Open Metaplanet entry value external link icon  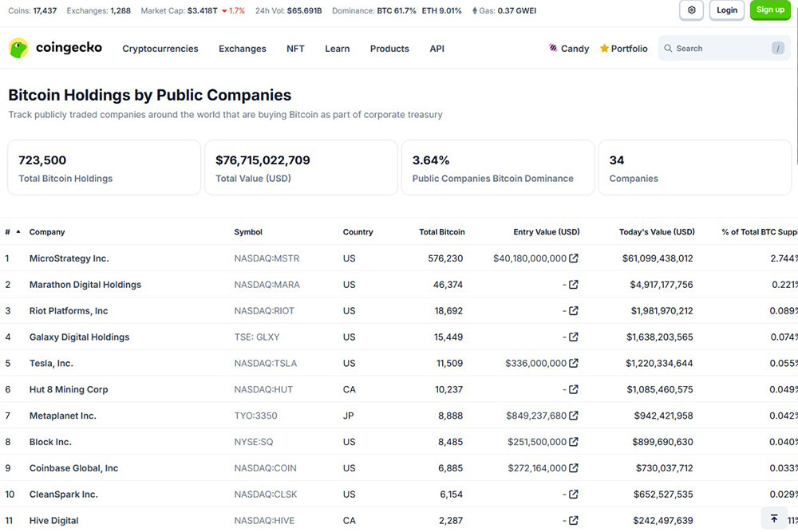tap(574, 416)
